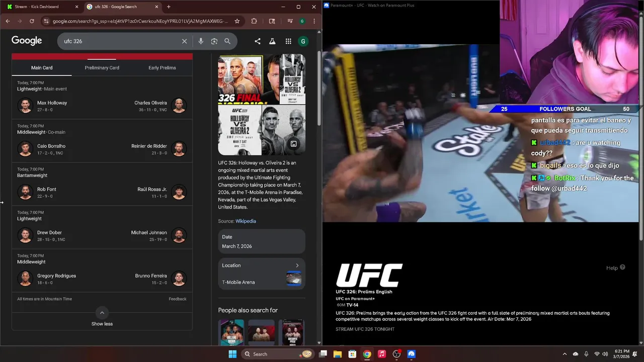Expand the Location T-Mobile Arena card
The width and height of the screenshot is (644, 362).
[262, 274]
